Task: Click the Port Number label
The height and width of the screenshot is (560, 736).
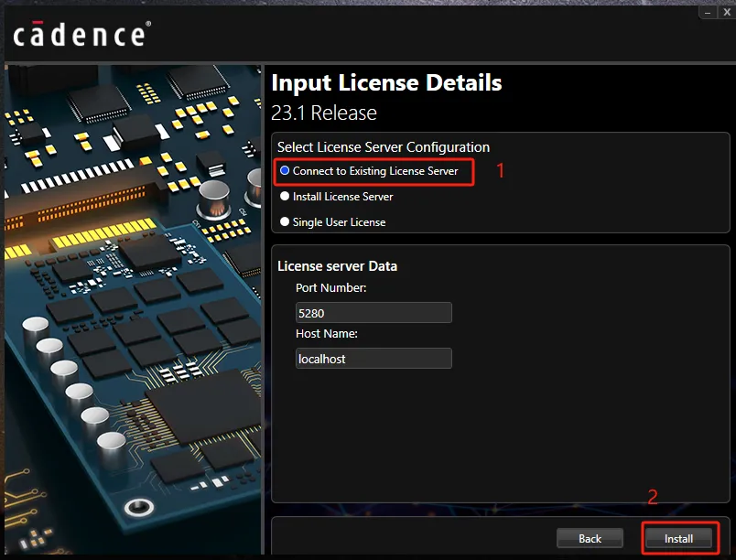Action: (x=330, y=287)
